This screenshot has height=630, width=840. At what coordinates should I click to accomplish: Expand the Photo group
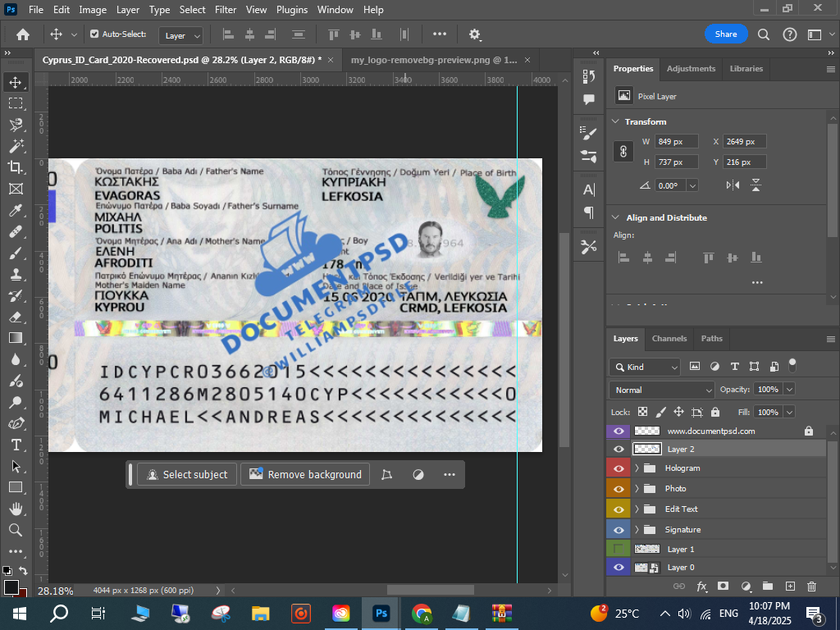click(637, 489)
